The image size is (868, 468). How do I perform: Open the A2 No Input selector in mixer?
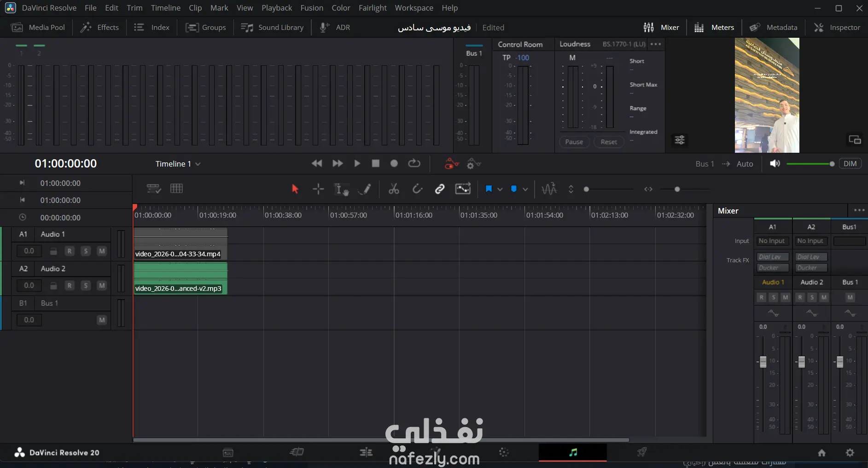(x=811, y=241)
